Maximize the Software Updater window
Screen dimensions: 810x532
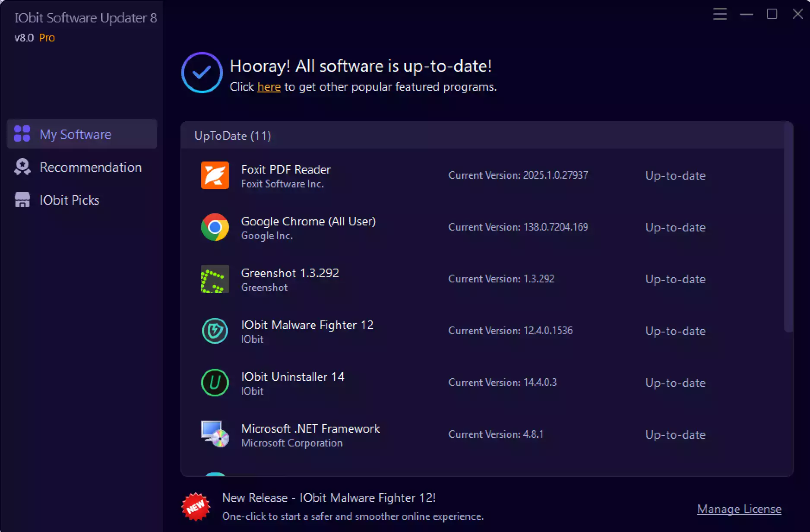pyautogui.click(x=772, y=14)
